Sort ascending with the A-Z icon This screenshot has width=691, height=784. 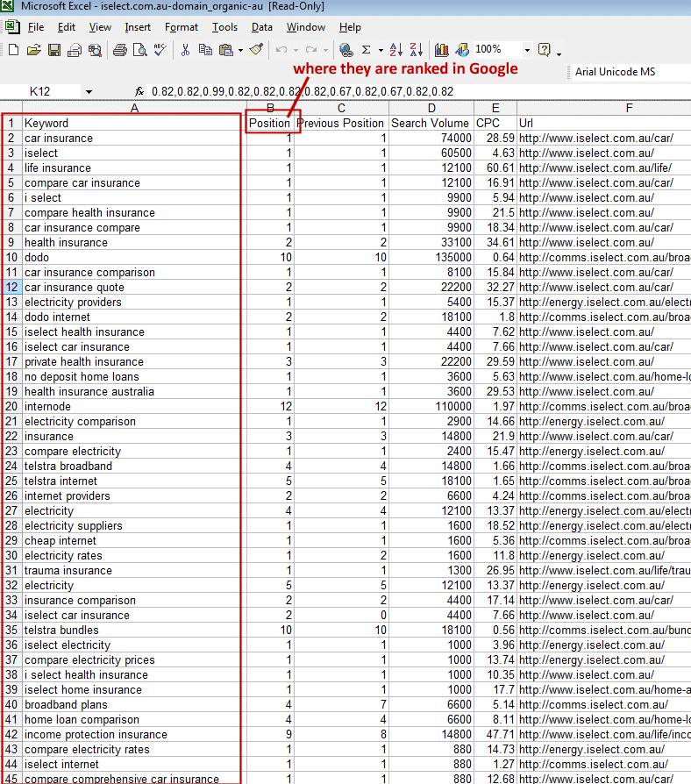click(396, 49)
